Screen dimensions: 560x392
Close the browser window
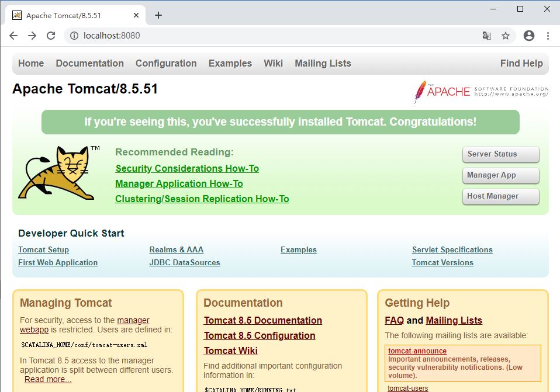pyautogui.click(x=547, y=9)
